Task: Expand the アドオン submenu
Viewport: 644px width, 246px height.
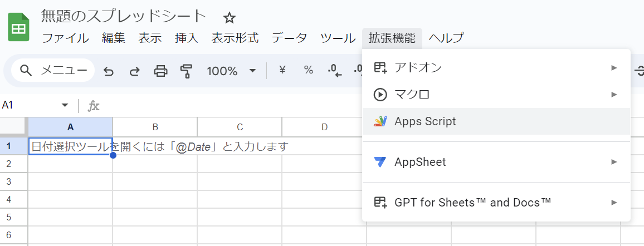Action: pos(496,67)
